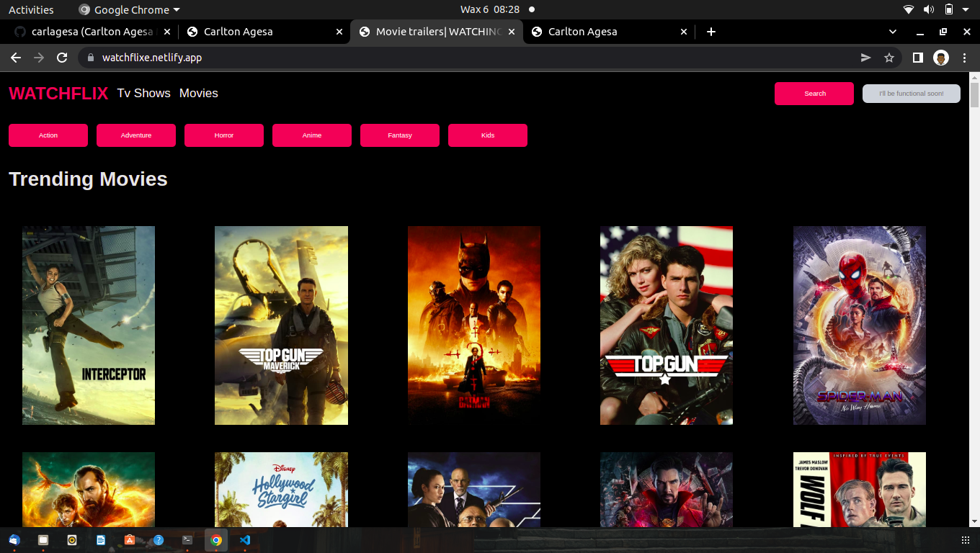This screenshot has width=980, height=553.
Task: Open the original Top Gun poster
Action: 667,325
